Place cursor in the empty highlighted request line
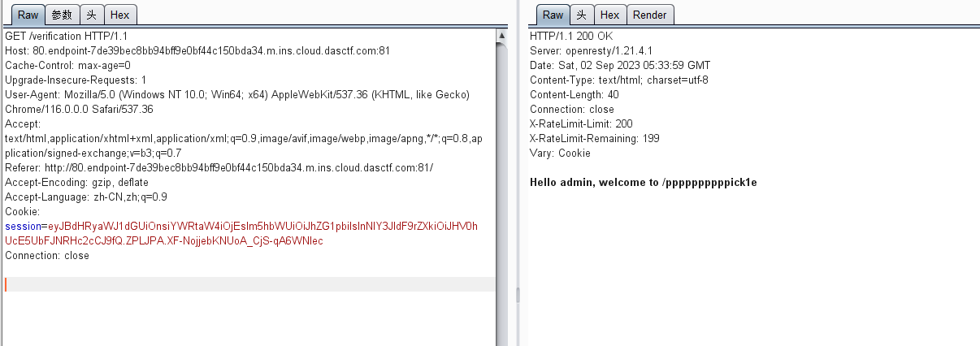The width and height of the screenshot is (980, 346). point(244,284)
